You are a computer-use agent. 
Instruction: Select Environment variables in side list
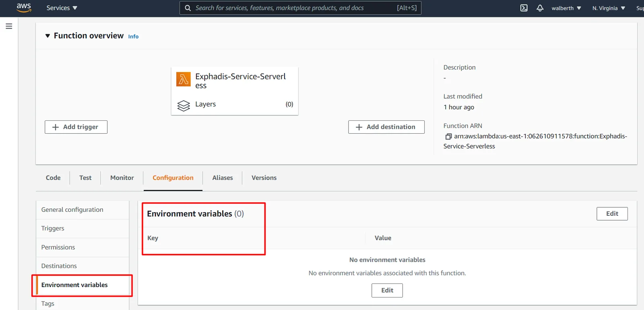83,285
